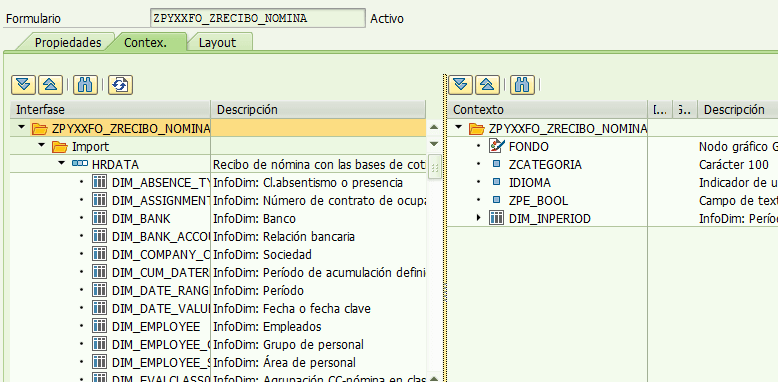Click Expand All icon in Interfase toolbar
The width and height of the screenshot is (778, 382).
tap(23, 85)
